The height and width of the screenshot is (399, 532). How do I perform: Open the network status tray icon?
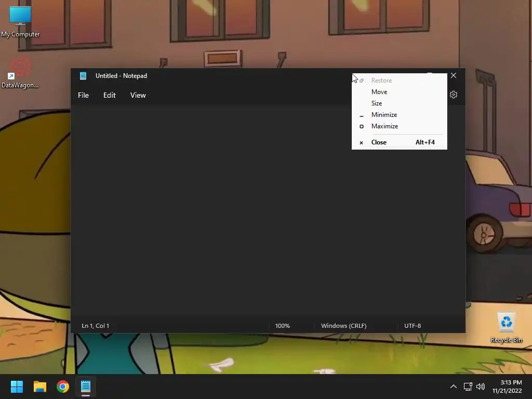[x=468, y=387]
